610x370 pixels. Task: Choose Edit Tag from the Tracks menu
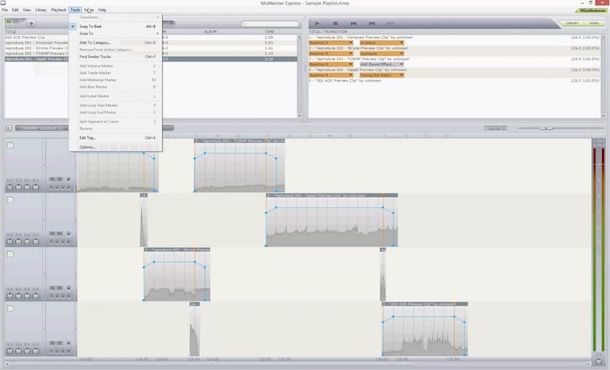[x=116, y=138]
